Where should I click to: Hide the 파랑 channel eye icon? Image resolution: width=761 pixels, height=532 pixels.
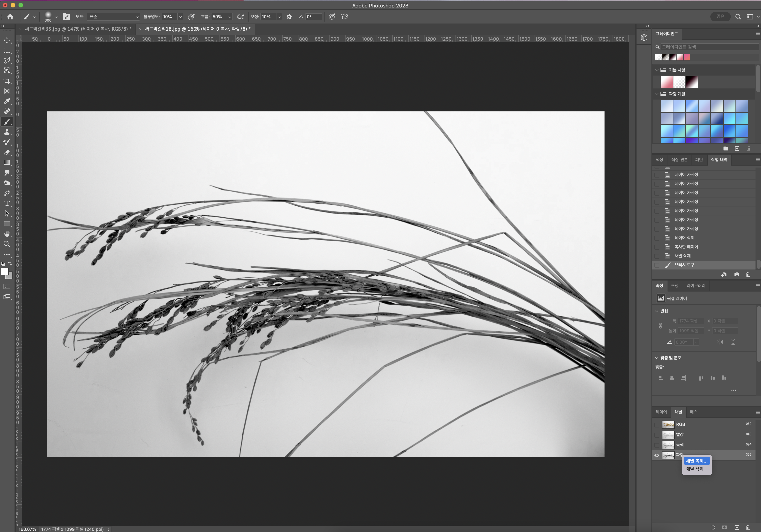[657, 455]
